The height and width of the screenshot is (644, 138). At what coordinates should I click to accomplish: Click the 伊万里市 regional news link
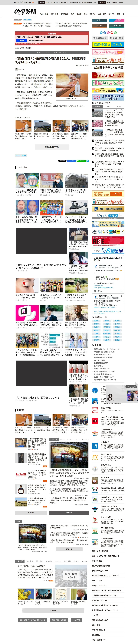pos(107,327)
